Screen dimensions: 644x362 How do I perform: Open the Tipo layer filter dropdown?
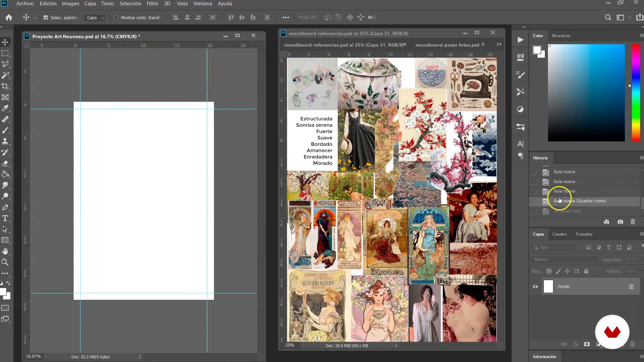(x=553, y=248)
